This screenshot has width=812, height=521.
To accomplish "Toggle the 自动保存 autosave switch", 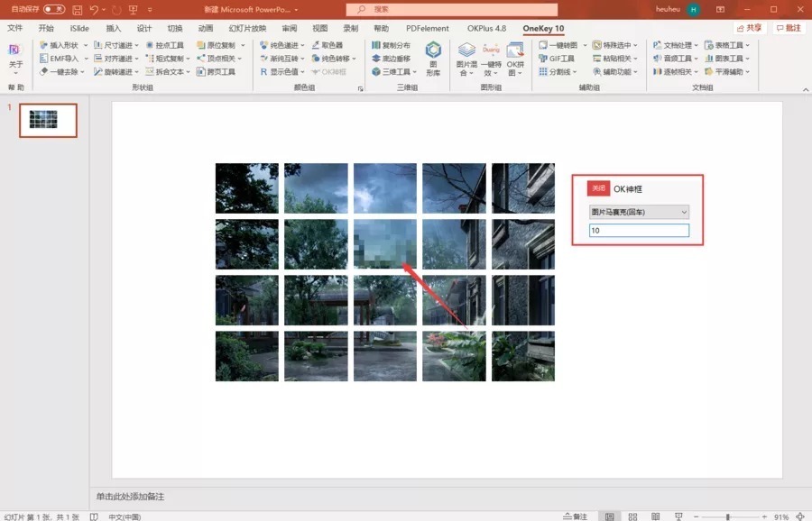I will pyautogui.click(x=54, y=9).
